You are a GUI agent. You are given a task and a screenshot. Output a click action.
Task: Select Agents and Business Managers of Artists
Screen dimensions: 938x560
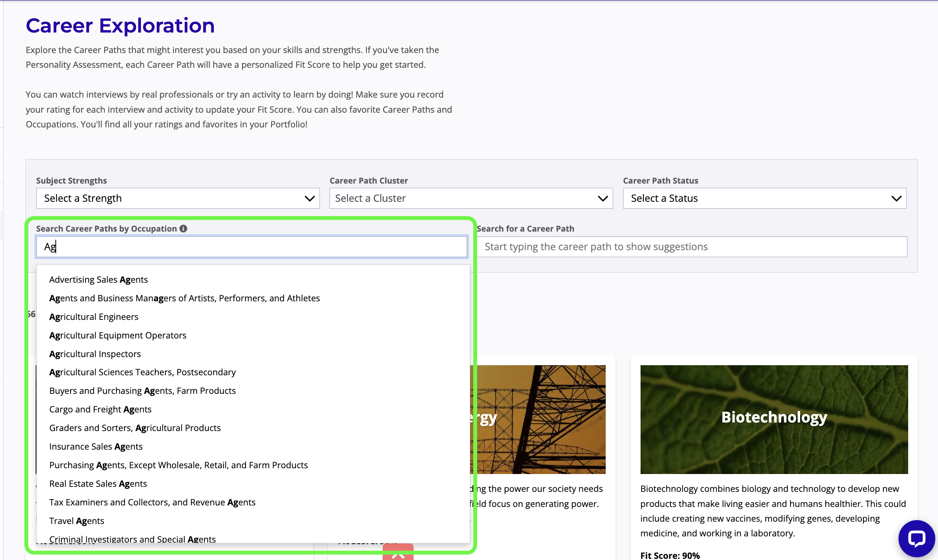[184, 298]
